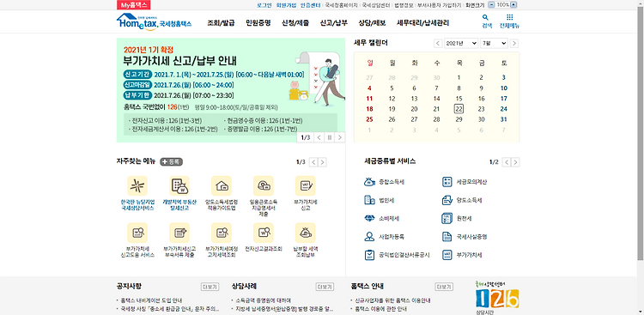Click the 법령정보 link
Screen dimensions: 644x315
[404, 5]
